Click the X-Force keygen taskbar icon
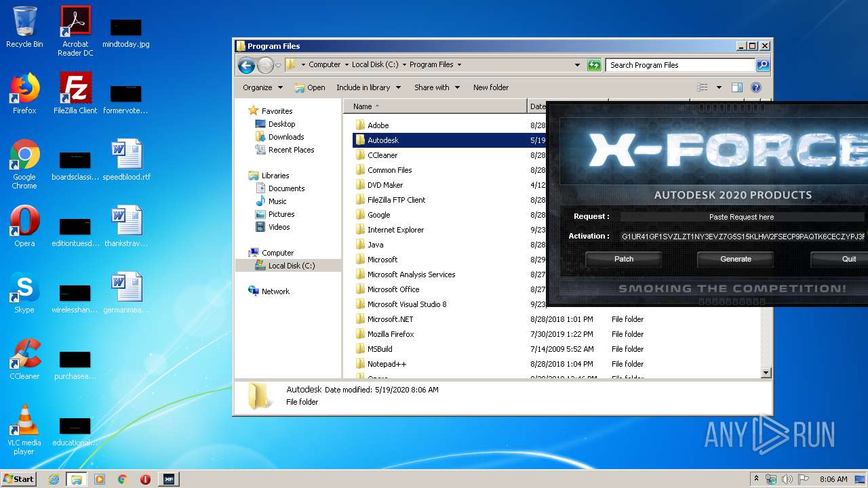Screen dimensions: 868x488 [x=168, y=479]
